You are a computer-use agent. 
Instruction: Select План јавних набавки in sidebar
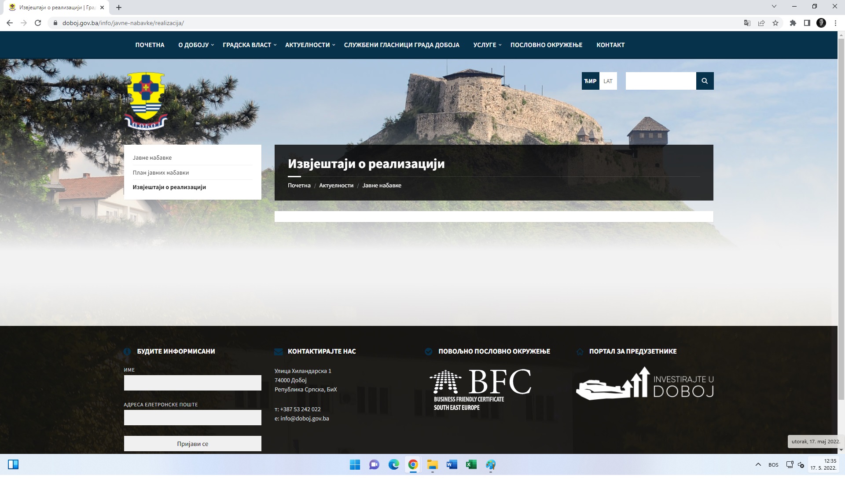point(161,172)
